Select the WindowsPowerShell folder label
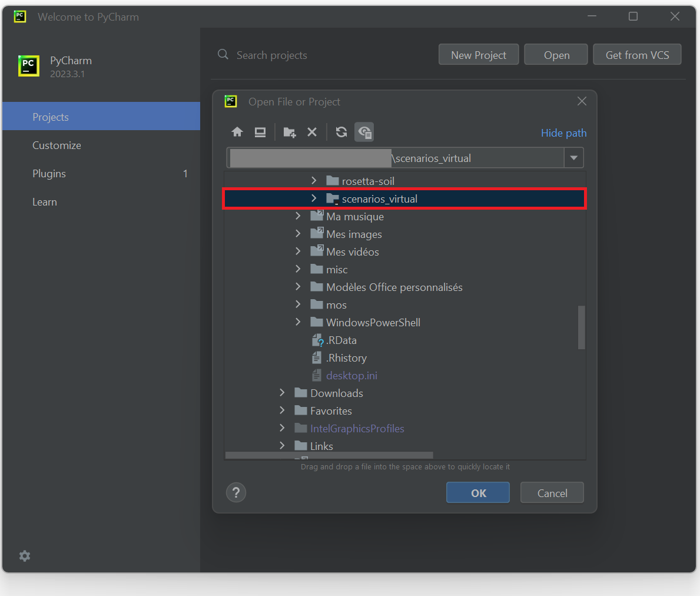Screen dimensions: 700x596 click(x=373, y=322)
